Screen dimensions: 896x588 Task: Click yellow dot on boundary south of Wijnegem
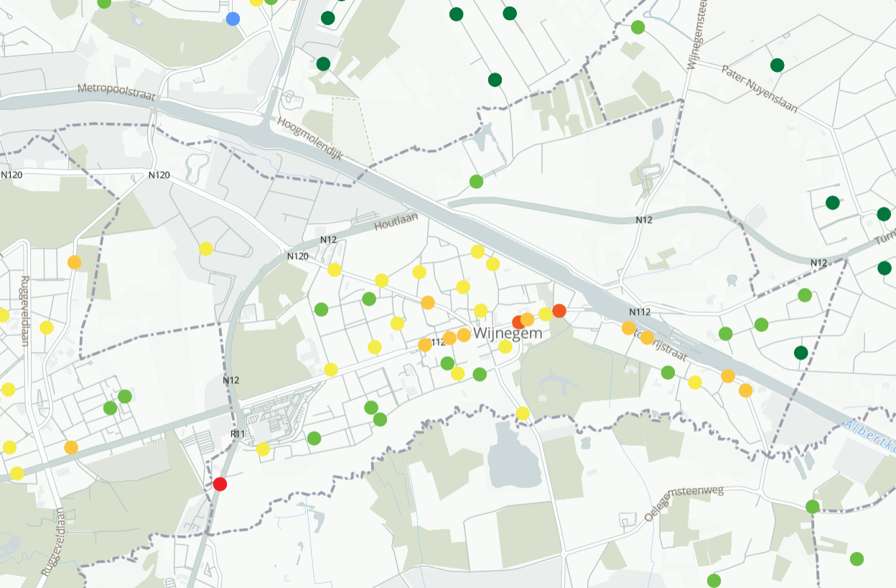coord(523,414)
